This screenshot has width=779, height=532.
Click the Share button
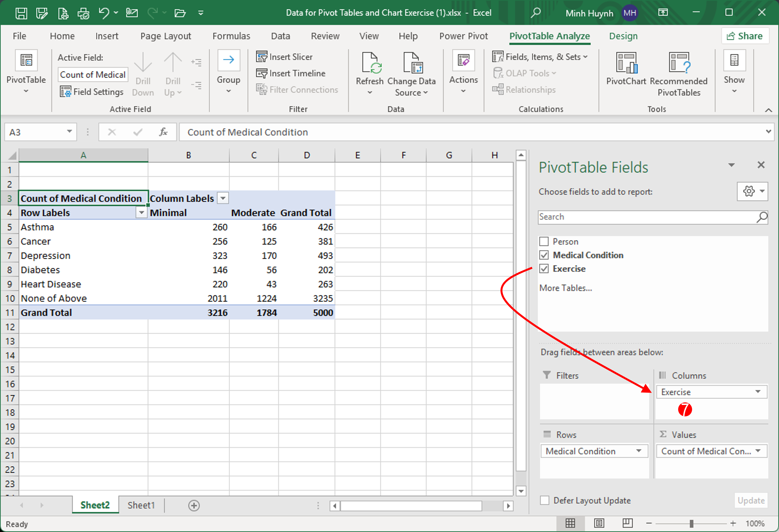coord(745,36)
